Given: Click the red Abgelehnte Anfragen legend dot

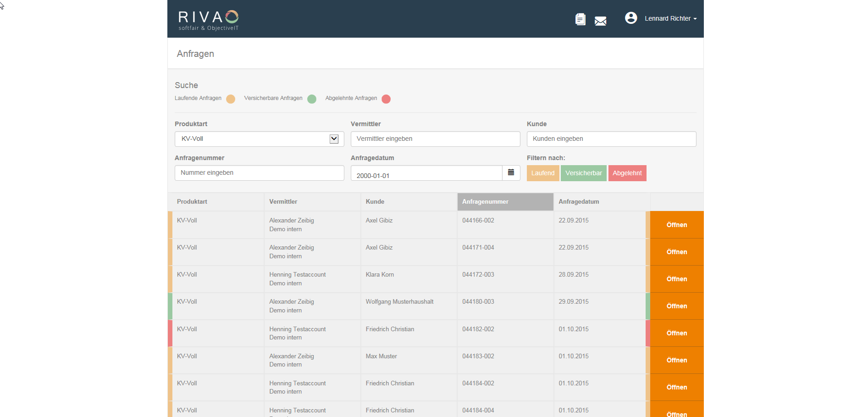Looking at the screenshot, I should point(386,99).
